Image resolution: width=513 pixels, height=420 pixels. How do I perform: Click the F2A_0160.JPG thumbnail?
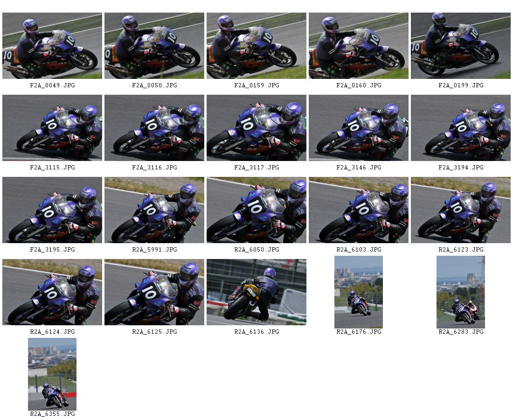click(358, 46)
